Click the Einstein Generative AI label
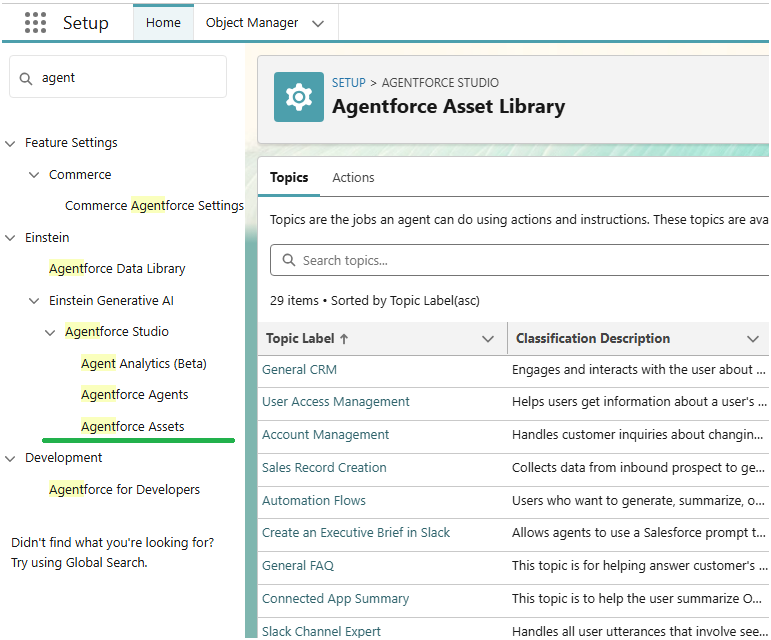Viewport: 771px width, 640px height. [x=111, y=300]
